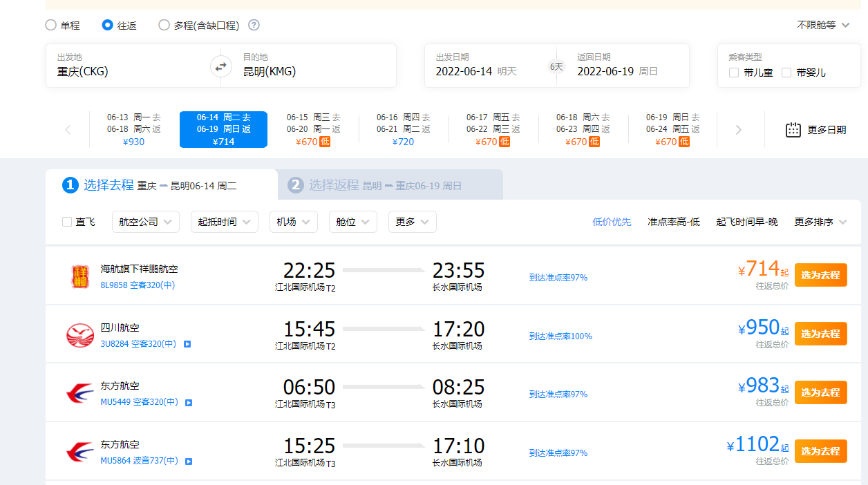The image size is (868, 485).
Task: Open the 更多日期 calendar icon
Action: (793, 130)
